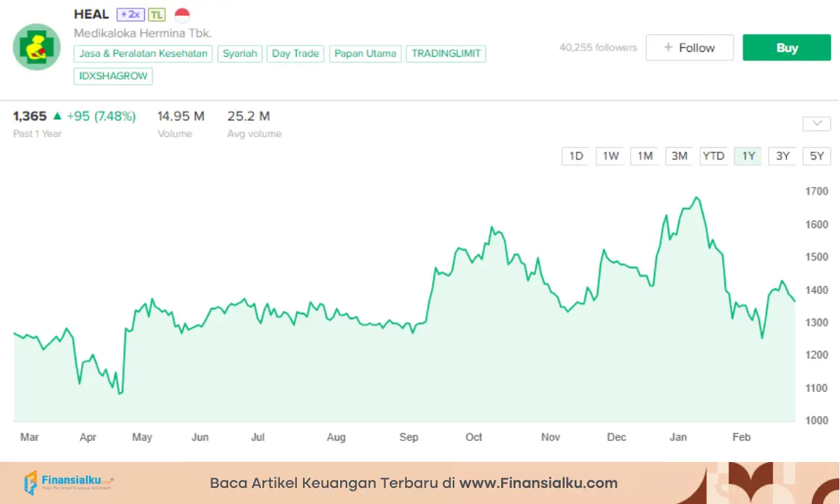Click the 1700 y-axis label
Screen dimensions: 840x504
click(816, 191)
